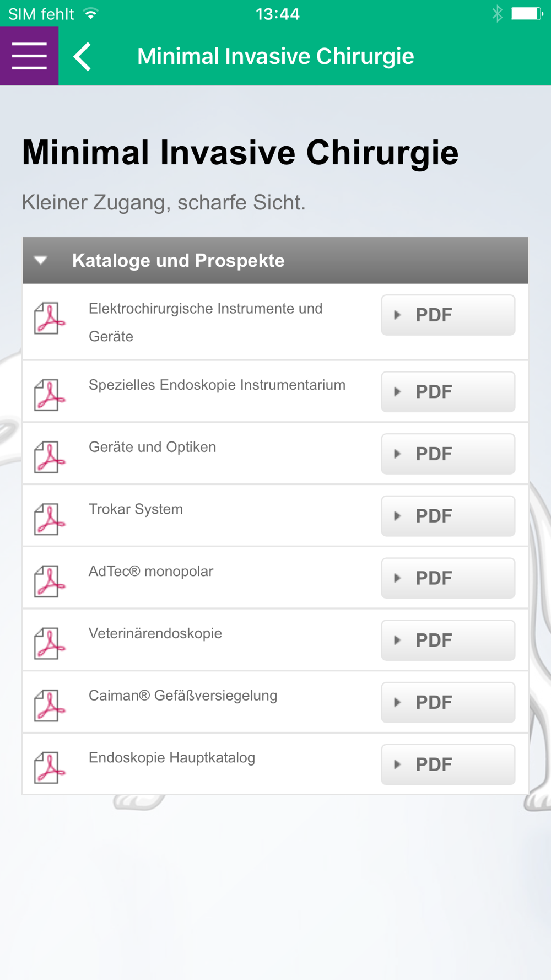The width and height of the screenshot is (551, 980).
Task: Open PDF button for AdTec monopolar
Action: tap(448, 578)
